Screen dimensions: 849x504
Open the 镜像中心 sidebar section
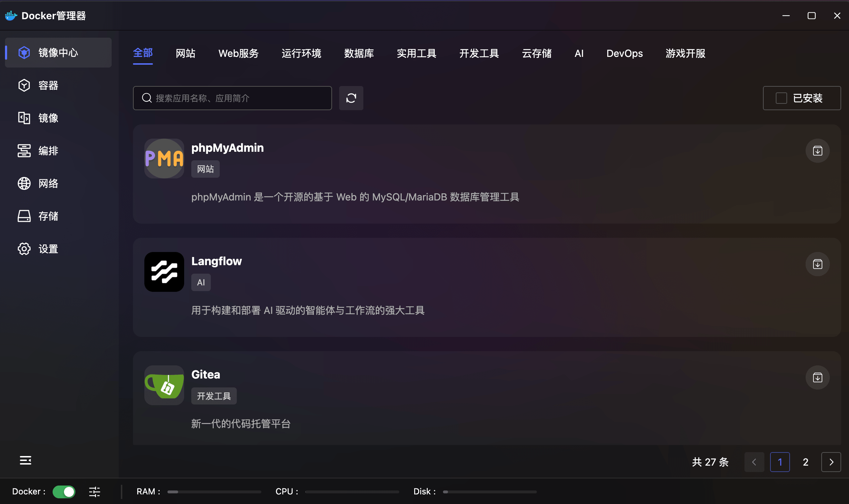point(58,53)
